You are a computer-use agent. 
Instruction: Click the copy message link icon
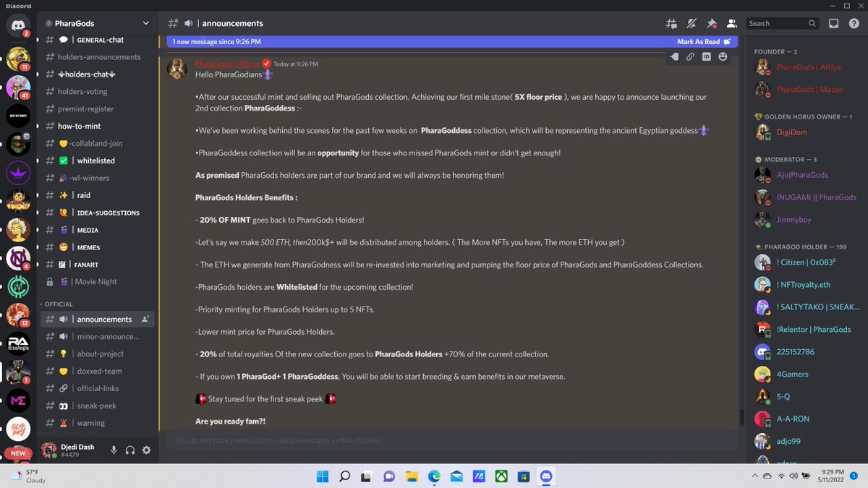click(x=690, y=56)
